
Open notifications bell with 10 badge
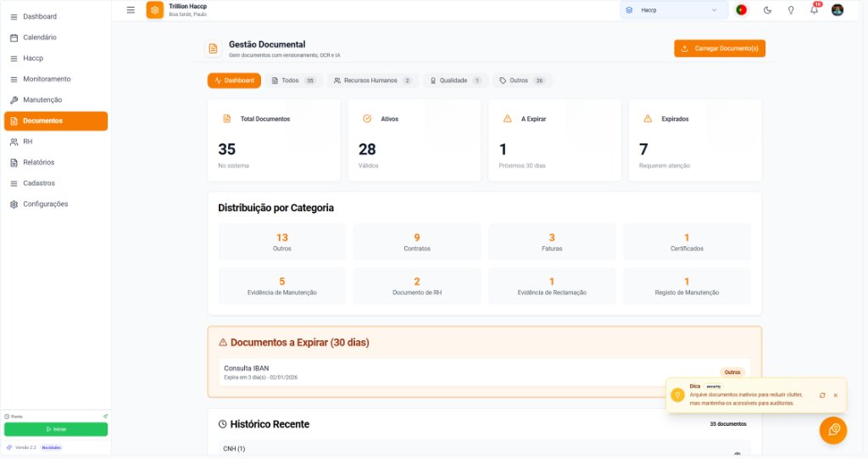click(x=815, y=8)
